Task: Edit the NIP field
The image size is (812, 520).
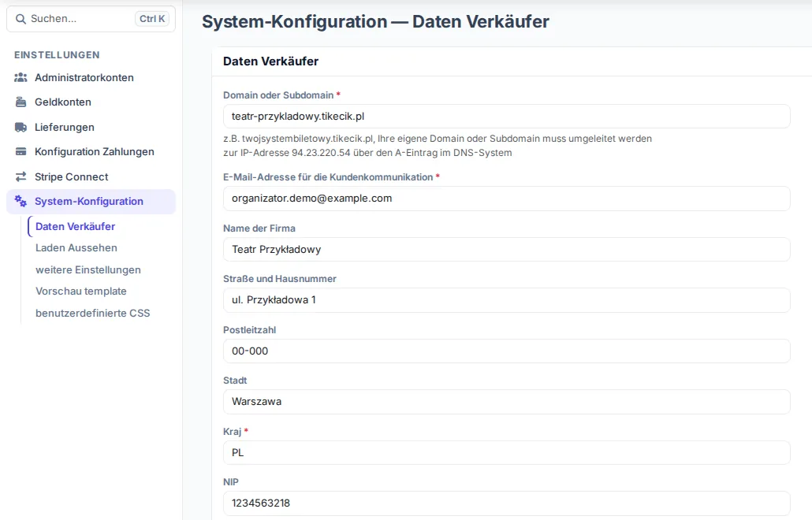Action: [506, 503]
